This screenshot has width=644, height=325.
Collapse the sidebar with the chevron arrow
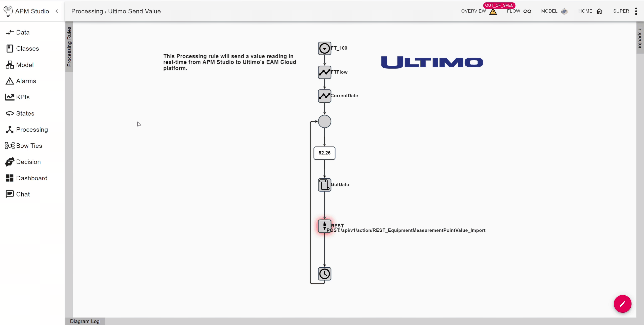[57, 11]
